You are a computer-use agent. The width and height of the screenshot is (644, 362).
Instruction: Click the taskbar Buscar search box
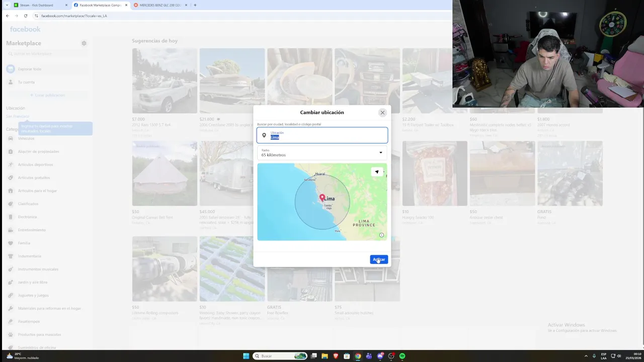(x=280, y=356)
